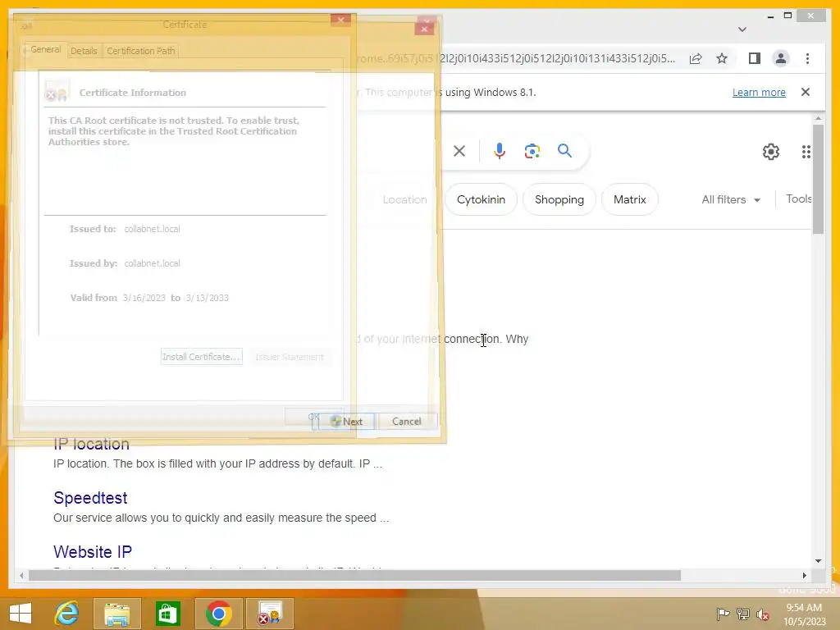
Task: Launch Internet Explorer from taskbar
Action: pyautogui.click(x=67, y=614)
